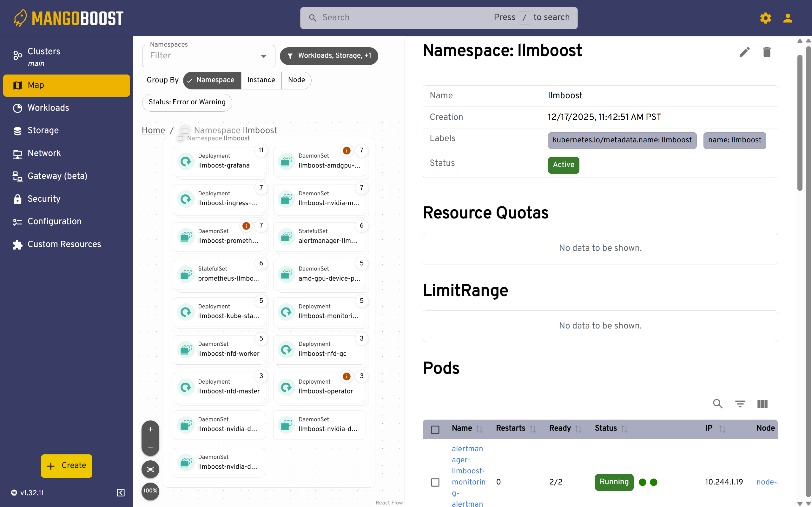Check the alertmanager pod row checkbox
This screenshot has height=507, width=812.
click(435, 482)
